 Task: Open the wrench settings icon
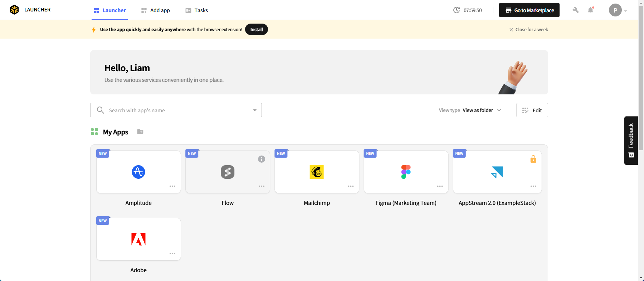tap(575, 10)
